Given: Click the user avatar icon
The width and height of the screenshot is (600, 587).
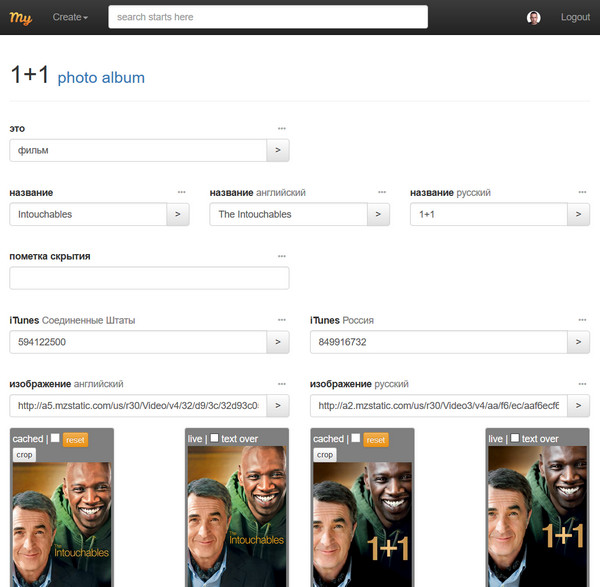Looking at the screenshot, I should 534,17.
